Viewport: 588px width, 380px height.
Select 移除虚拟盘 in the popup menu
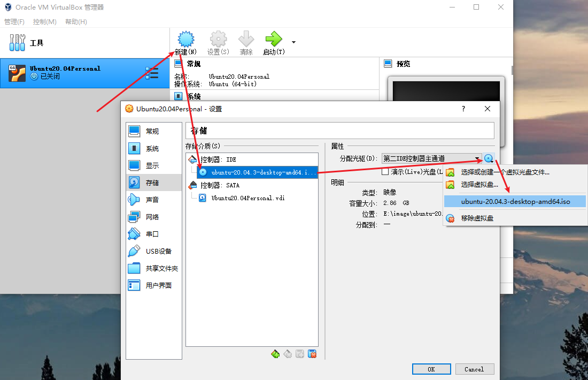(x=477, y=218)
